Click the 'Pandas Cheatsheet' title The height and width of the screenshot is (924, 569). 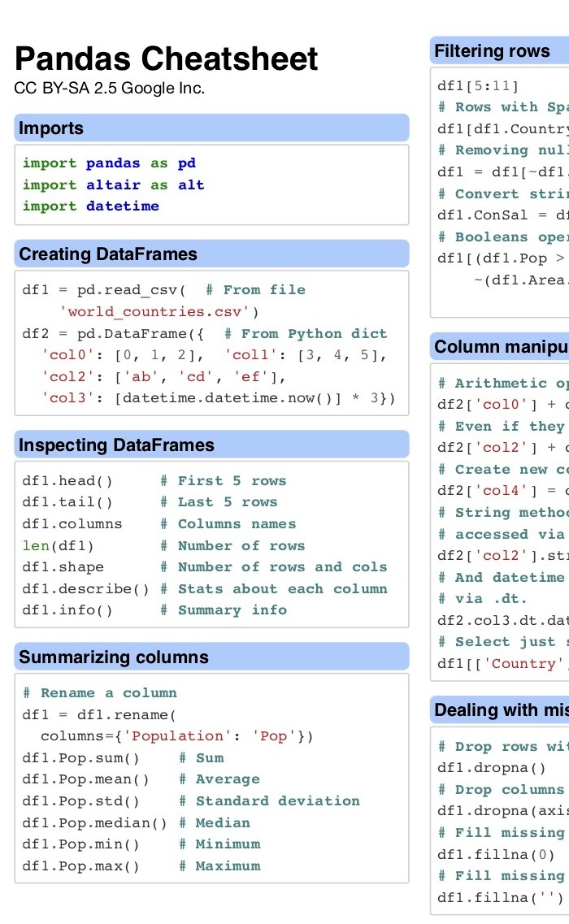click(167, 59)
